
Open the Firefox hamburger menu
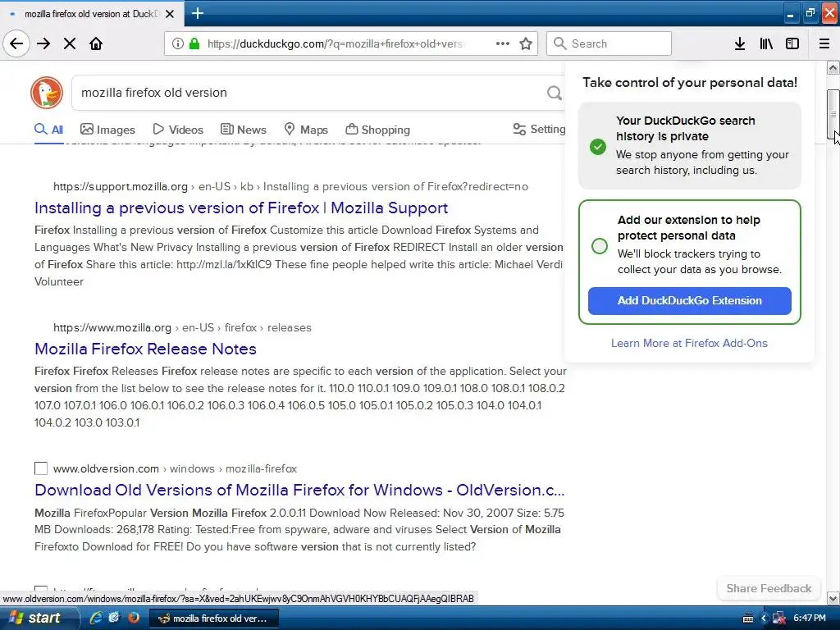tap(824, 43)
